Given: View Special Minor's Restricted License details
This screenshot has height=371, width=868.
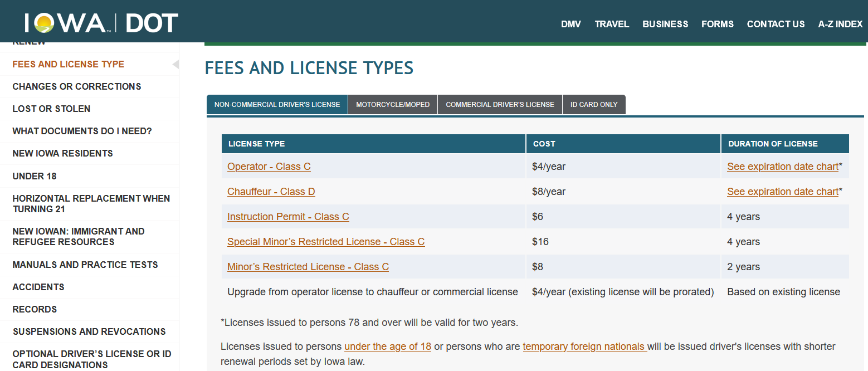Looking at the screenshot, I should [326, 242].
